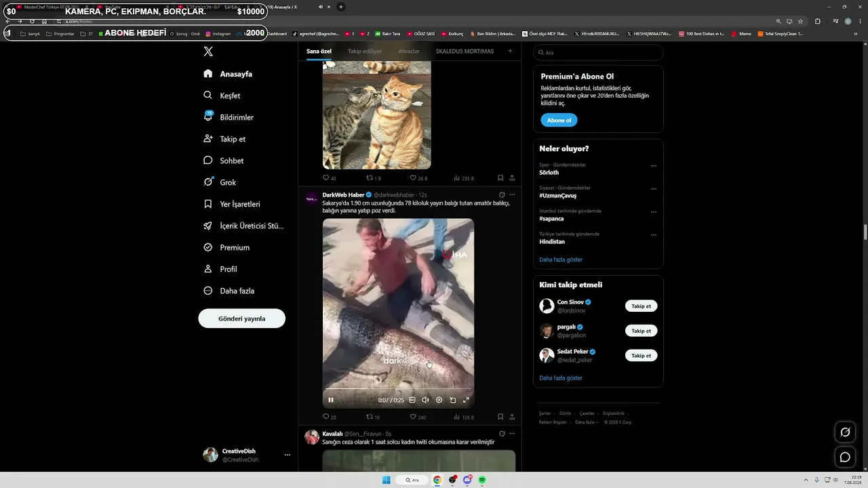This screenshot has height=488, width=868.
Task: Open more options for Hindistan trend
Action: (x=654, y=235)
